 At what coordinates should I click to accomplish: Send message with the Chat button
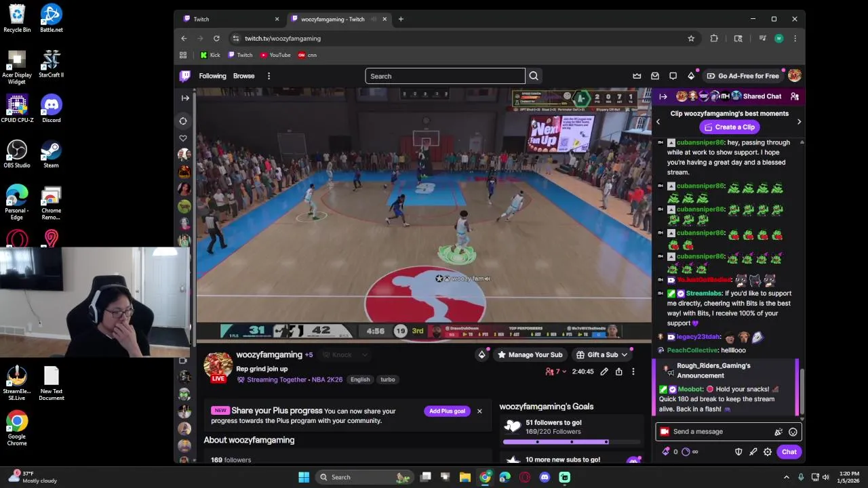(789, 452)
